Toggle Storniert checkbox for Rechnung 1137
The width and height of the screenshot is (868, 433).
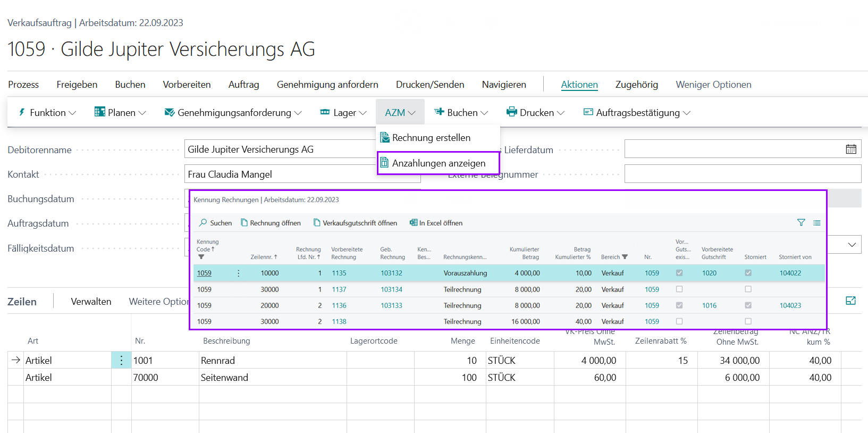[748, 289]
